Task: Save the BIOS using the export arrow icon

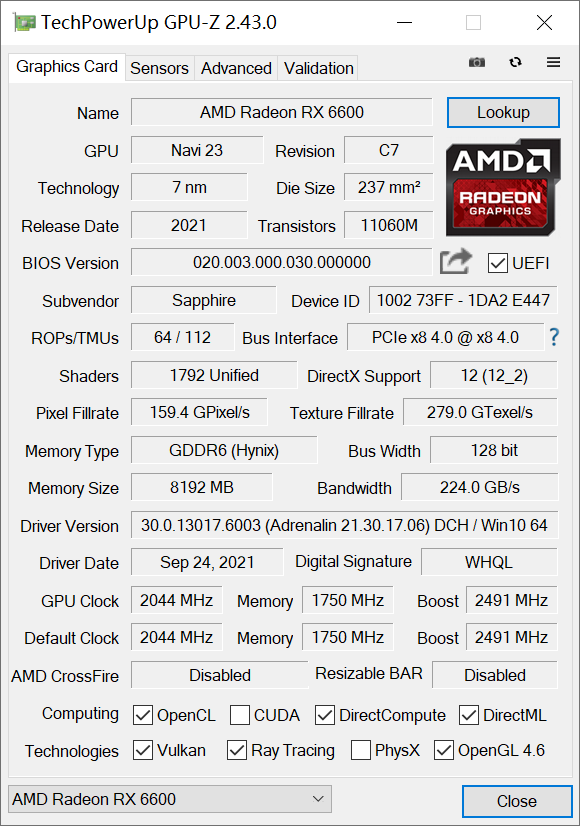Action: (x=455, y=261)
